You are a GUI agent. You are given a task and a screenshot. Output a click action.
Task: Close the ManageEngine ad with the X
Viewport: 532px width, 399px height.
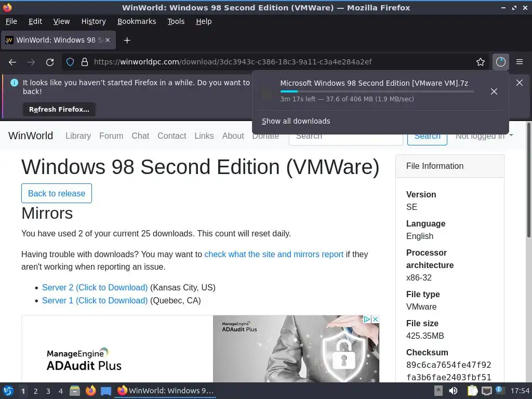click(x=375, y=320)
